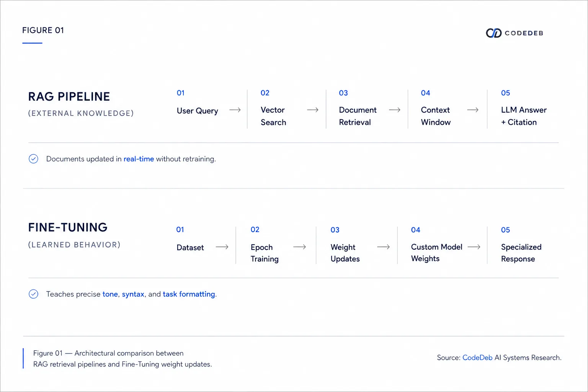Open the blue "syntax" link
588x392 pixels.
tap(133, 294)
